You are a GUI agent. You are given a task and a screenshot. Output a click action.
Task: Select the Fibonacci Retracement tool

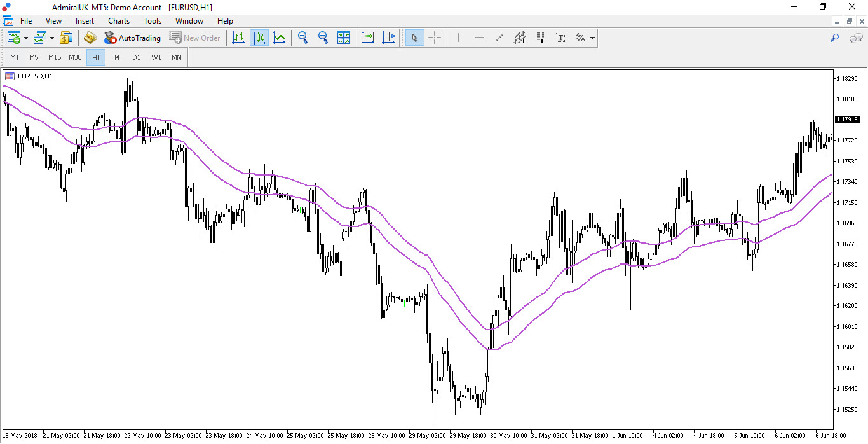[x=540, y=38]
